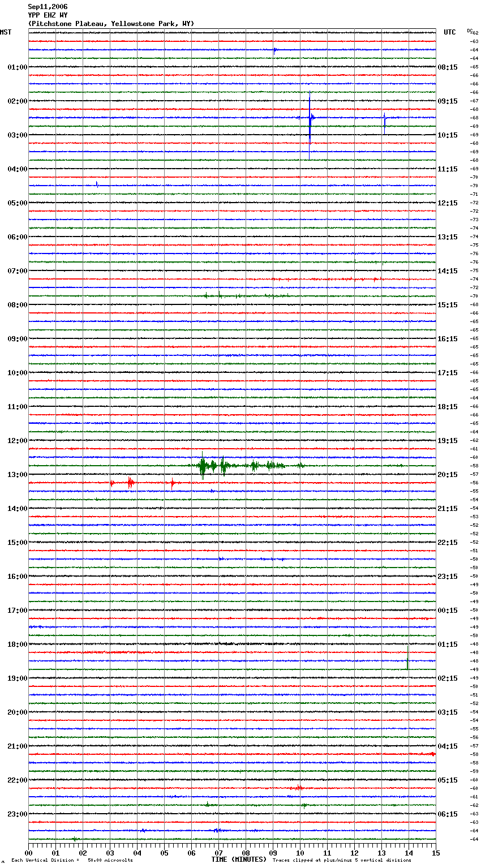The width and height of the screenshot is (481, 868).
Task: Select the 12:00 MST hour label
Action: pos(18,441)
